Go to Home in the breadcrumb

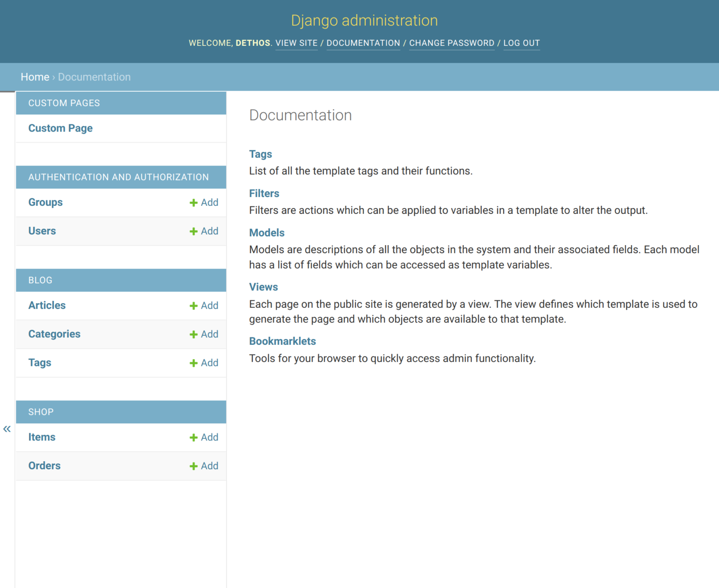point(35,77)
